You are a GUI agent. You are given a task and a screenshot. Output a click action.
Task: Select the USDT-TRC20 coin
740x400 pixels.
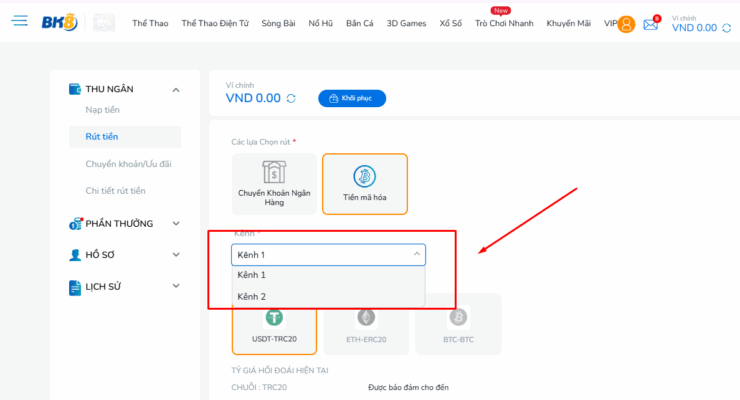click(274, 323)
